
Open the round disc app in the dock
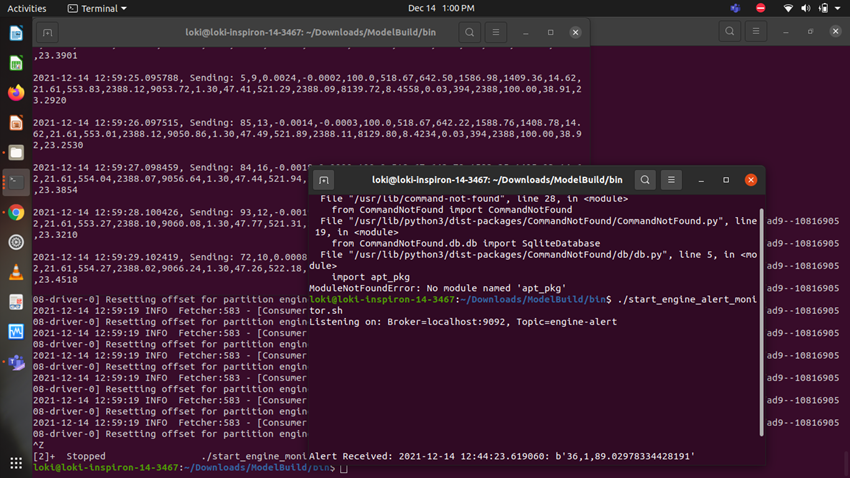pos(16,242)
